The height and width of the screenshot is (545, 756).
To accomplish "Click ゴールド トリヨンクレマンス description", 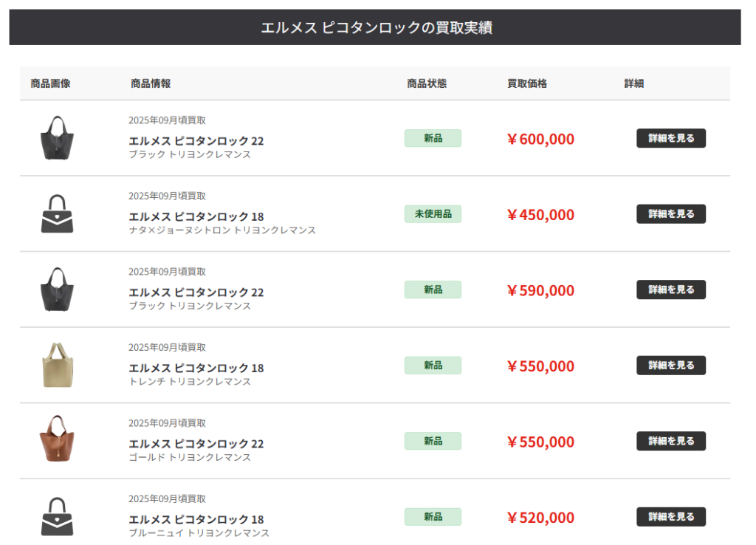I will (190, 458).
